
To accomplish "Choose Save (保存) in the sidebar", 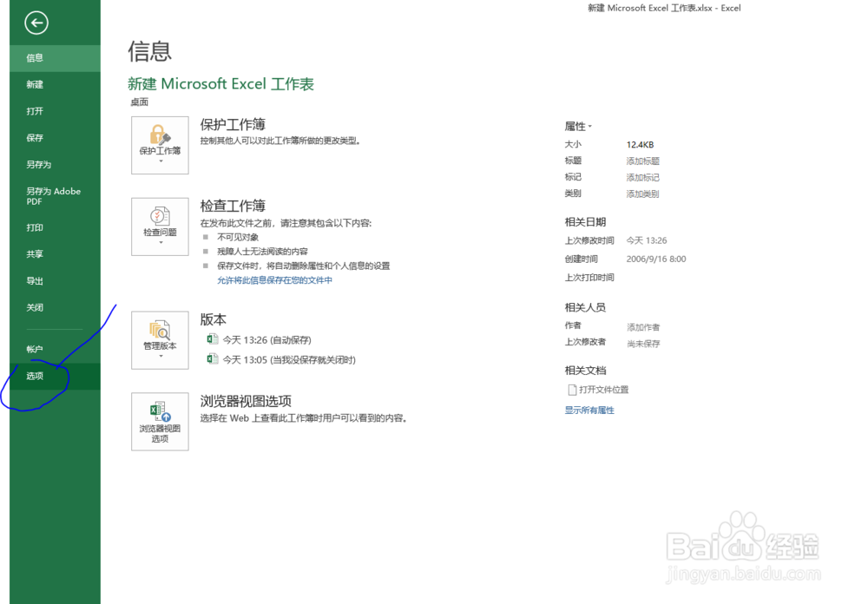I will 55,138.
